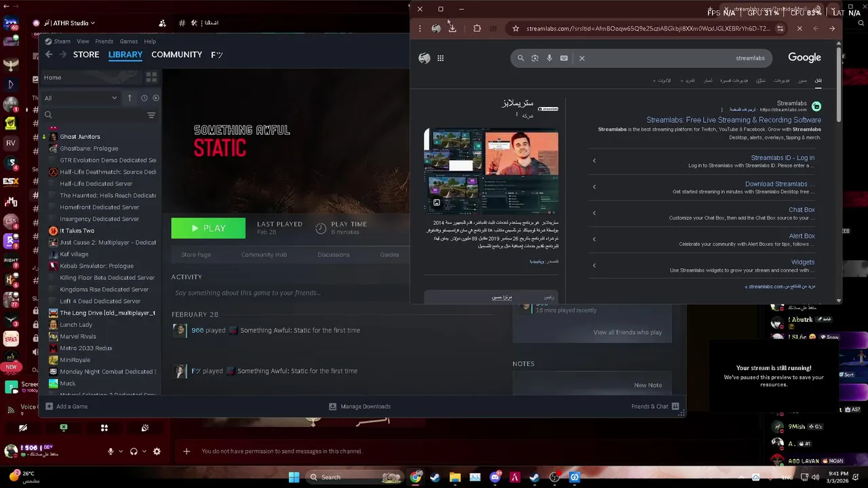The image size is (868, 488).
Task: Click Steam's forward navigation arrow
Action: click(63, 55)
